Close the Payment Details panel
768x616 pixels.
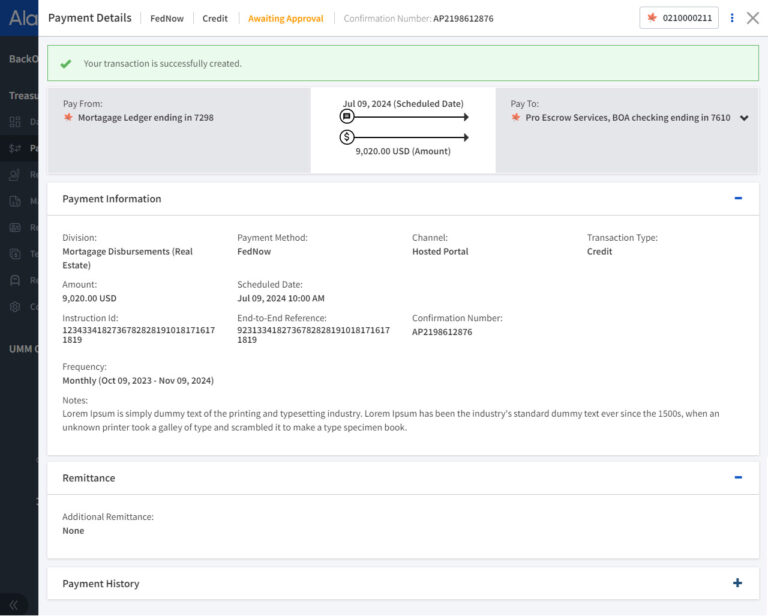tap(753, 18)
